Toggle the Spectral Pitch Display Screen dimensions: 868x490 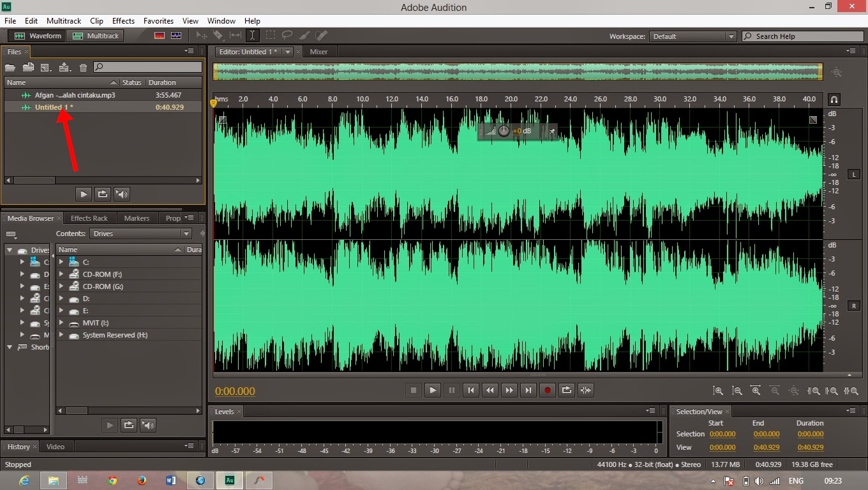pos(176,36)
